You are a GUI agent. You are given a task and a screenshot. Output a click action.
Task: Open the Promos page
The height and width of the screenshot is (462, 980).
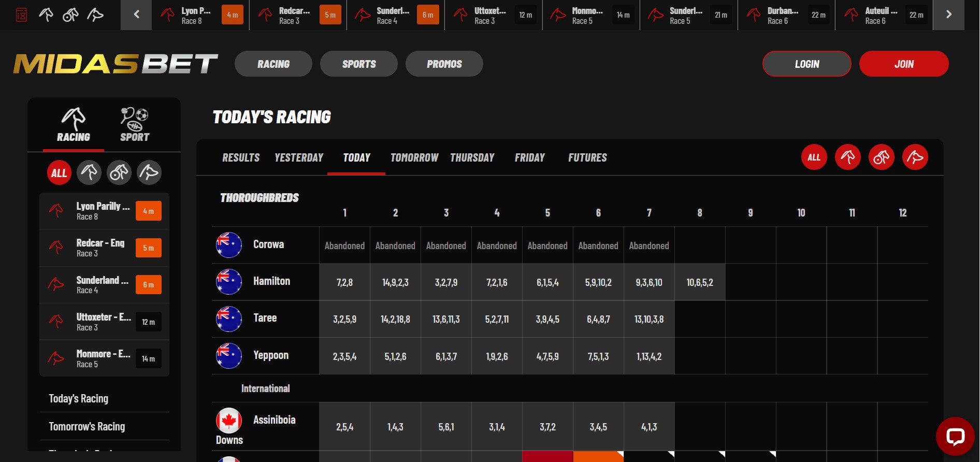pos(444,64)
